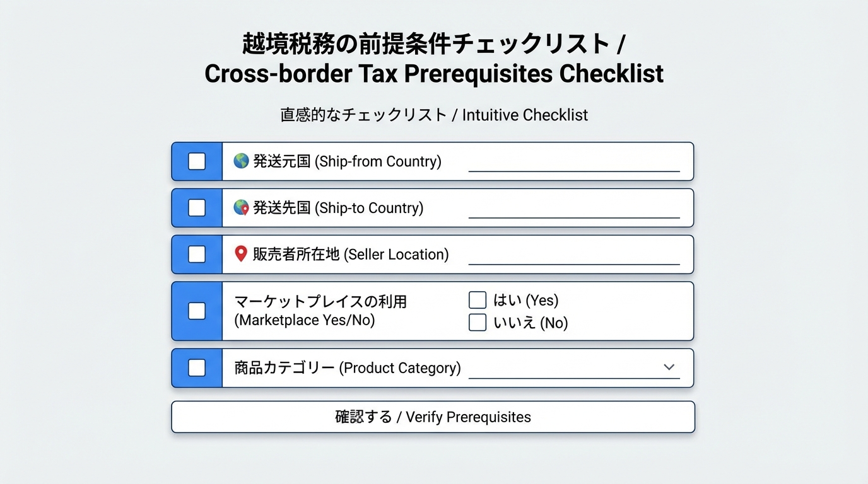Image resolution: width=868 pixels, height=484 pixels.
Task: Check the Product Category row checkbox
Action: [x=196, y=367]
